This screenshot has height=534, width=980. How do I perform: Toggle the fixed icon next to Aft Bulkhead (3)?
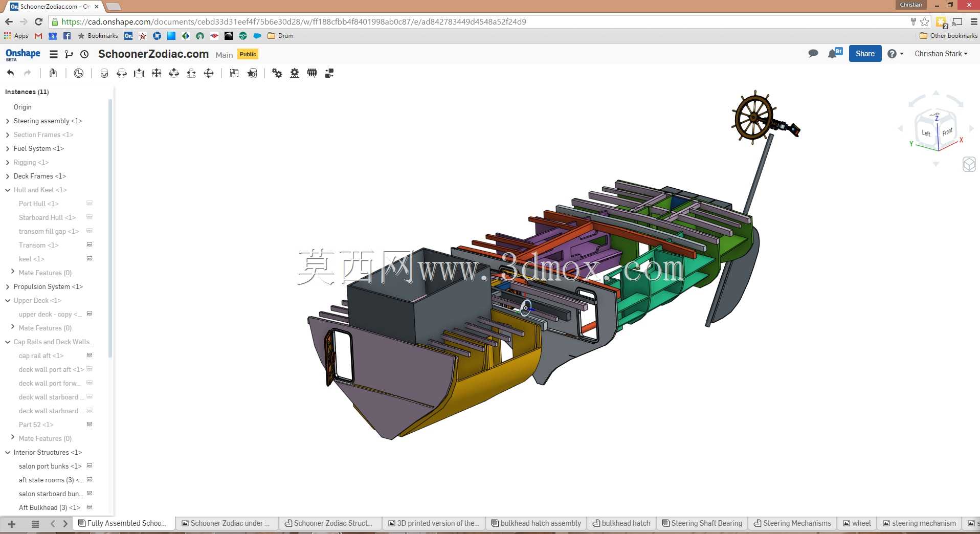tap(90, 507)
